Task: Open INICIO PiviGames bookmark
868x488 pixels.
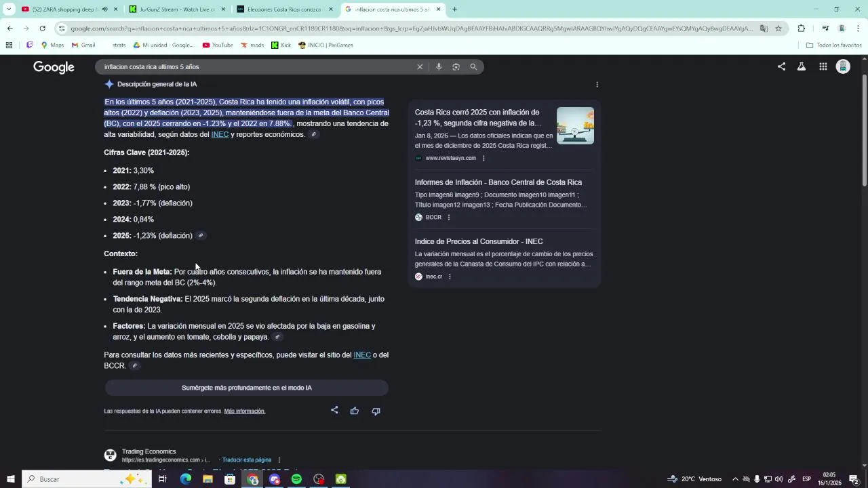Action: tap(326, 45)
